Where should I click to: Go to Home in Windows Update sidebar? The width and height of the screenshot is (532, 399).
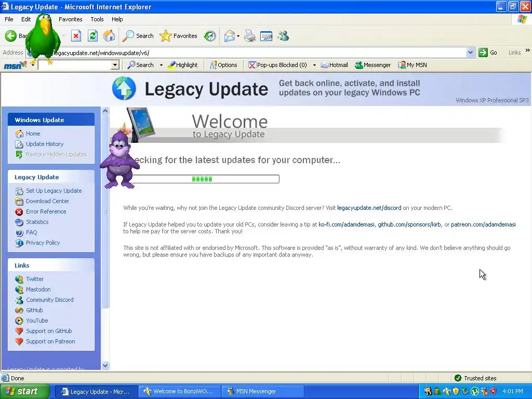click(x=33, y=134)
